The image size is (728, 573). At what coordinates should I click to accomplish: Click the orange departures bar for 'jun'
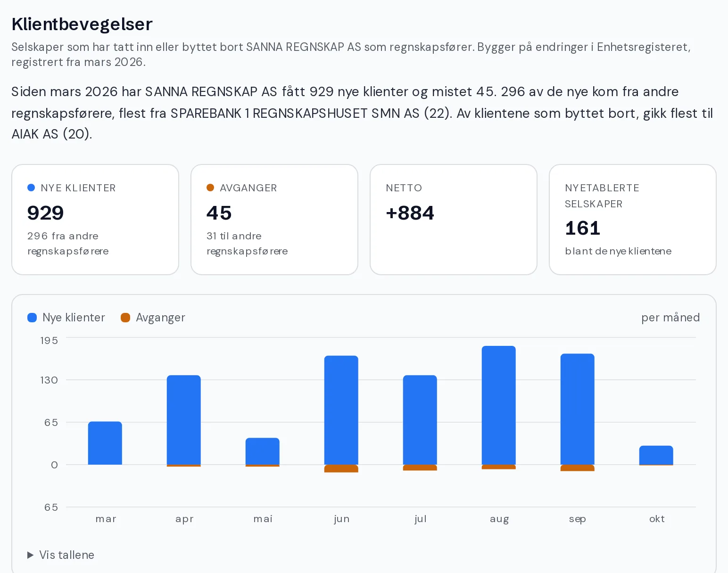pyautogui.click(x=341, y=468)
